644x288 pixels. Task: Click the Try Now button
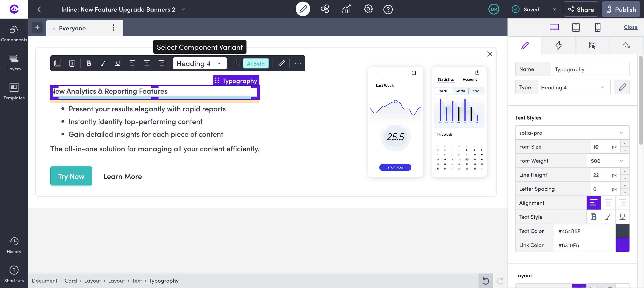(71, 176)
